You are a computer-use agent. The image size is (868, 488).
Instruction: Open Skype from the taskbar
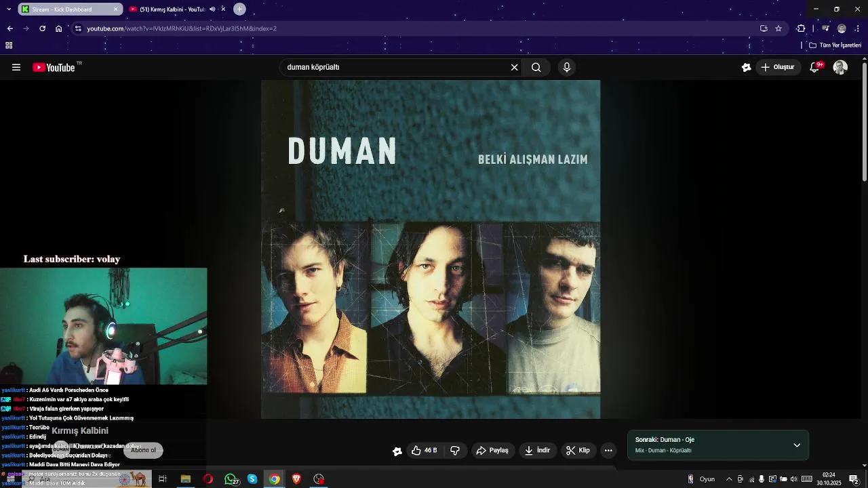(252, 479)
